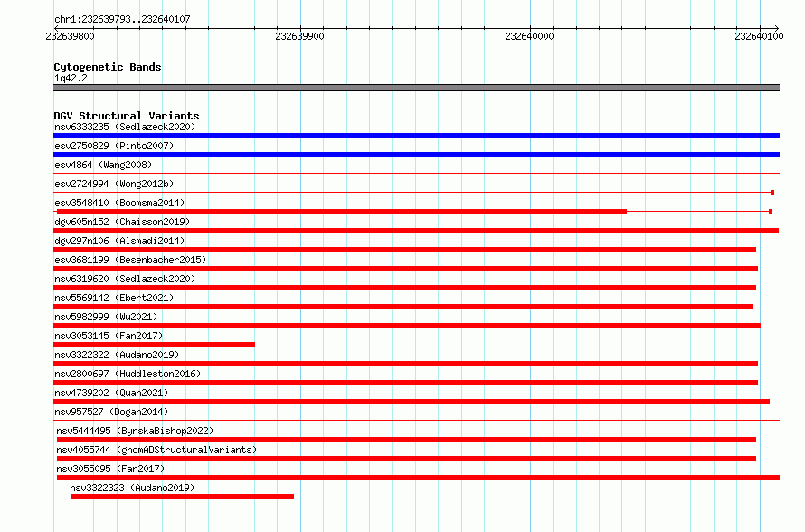Click ruler position 232639900
Viewport: 805px width, 532px height.
299,36
